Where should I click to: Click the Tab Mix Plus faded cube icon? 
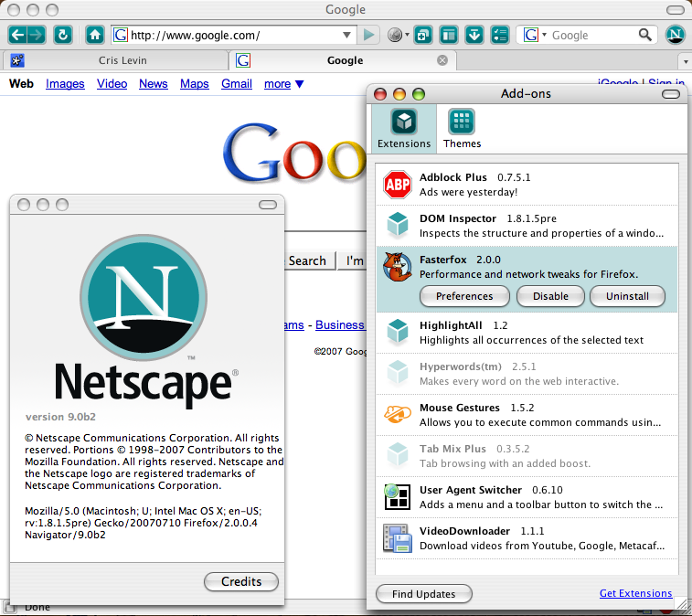[398, 456]
